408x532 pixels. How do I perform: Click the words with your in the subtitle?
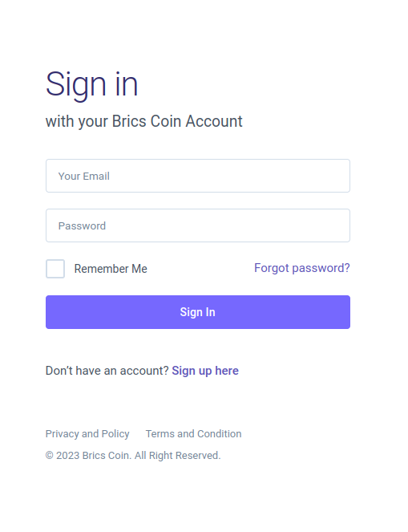click(77, 121)
